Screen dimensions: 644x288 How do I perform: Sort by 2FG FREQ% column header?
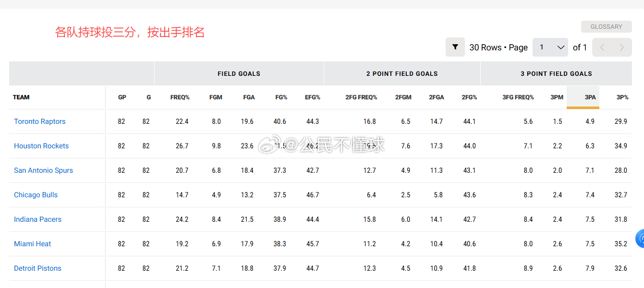pyautogui.click(x=361, y=97)
